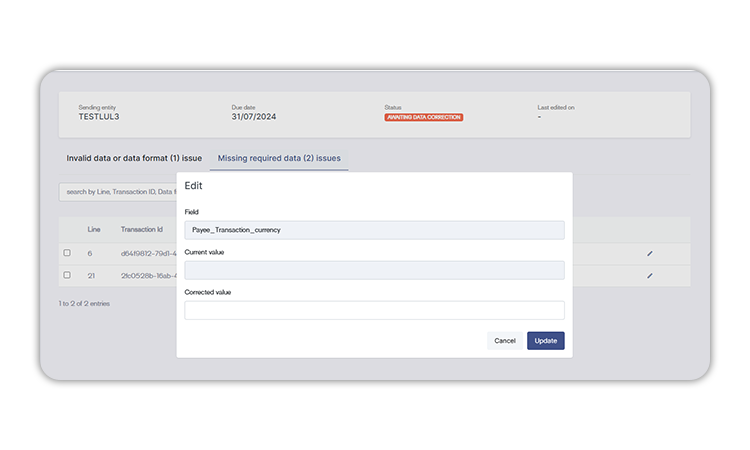Click line number 21 in the table

[91, 275]
